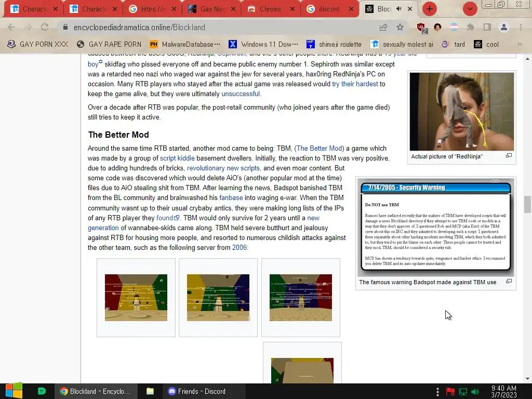Open the Chrome profile avatar menu
Viewport: 532px width, 399px height.
coord(504,27)
